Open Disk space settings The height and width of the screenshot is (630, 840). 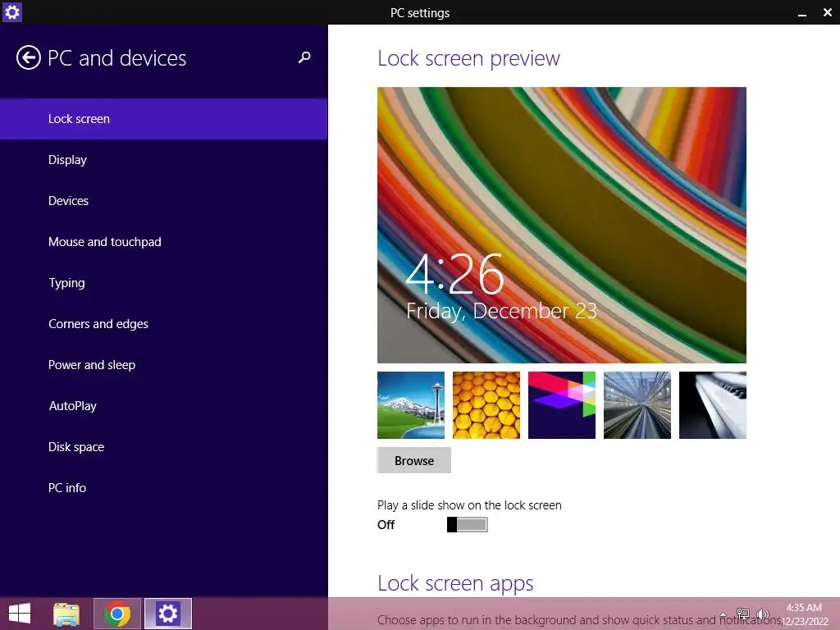(163, 447)
